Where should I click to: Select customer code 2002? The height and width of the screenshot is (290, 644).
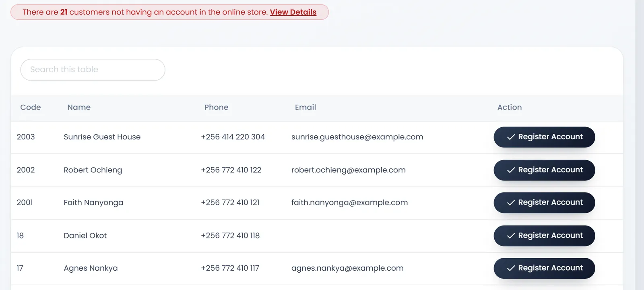[x=26, y=170]
